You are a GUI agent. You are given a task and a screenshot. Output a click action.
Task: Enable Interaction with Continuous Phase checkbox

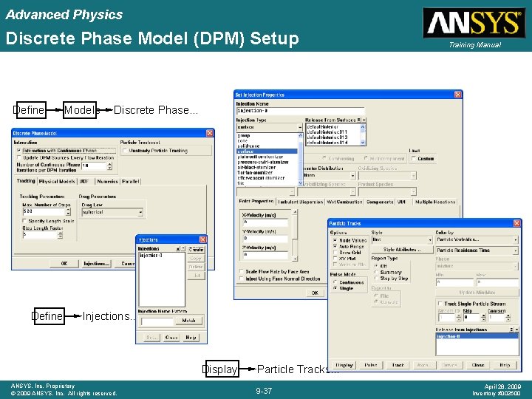[19, 150]
